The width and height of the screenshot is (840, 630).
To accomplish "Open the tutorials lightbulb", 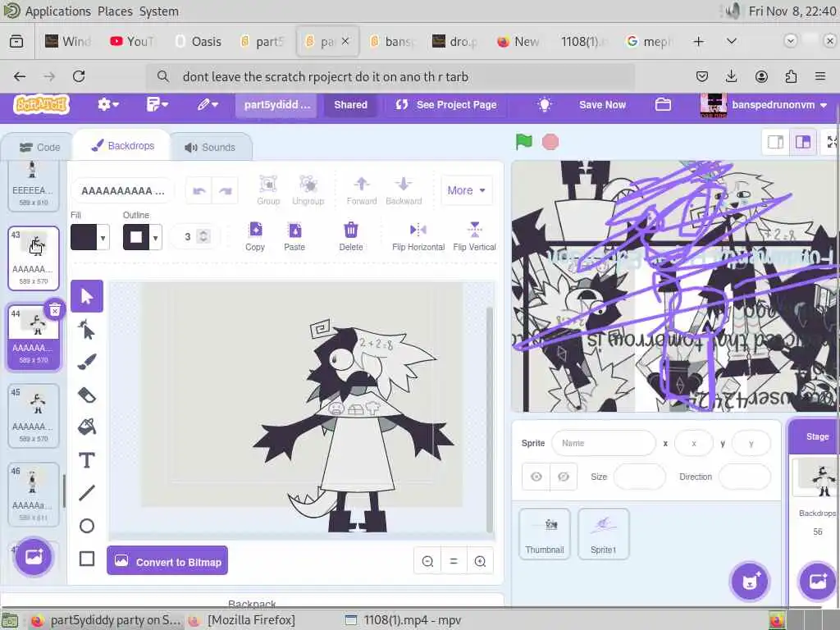I will tap(545, 104).
